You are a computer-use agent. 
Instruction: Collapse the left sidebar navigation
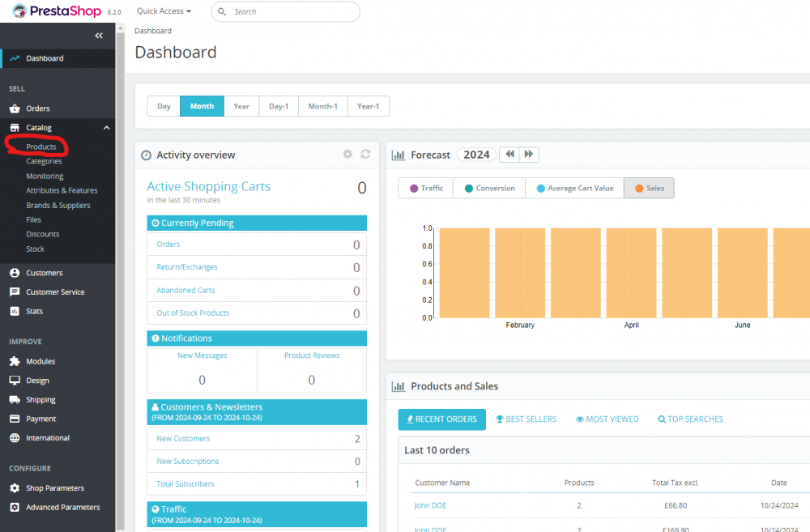pyautogui.click(x=98, y=35)
